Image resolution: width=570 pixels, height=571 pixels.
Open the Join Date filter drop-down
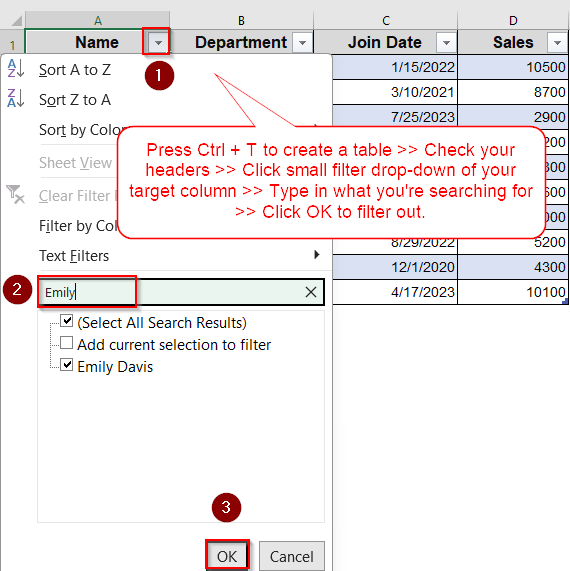(x=446, y=43)
